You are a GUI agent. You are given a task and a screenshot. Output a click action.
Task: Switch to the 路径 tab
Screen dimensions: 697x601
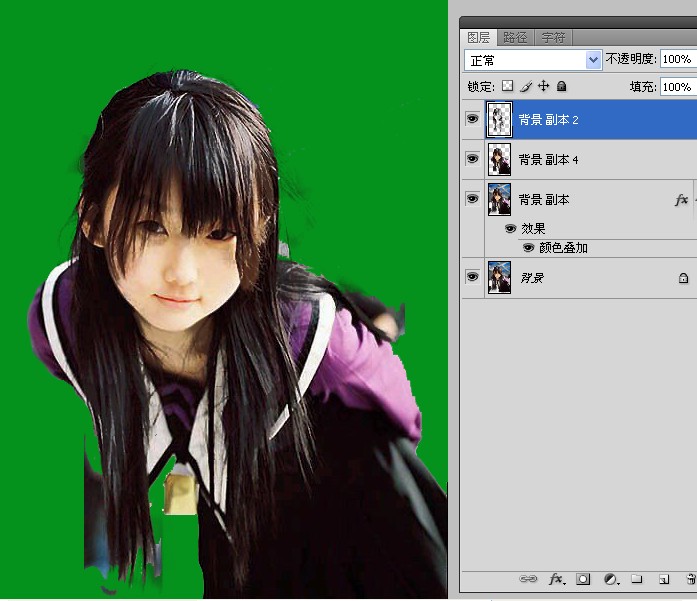coord(515,38)
